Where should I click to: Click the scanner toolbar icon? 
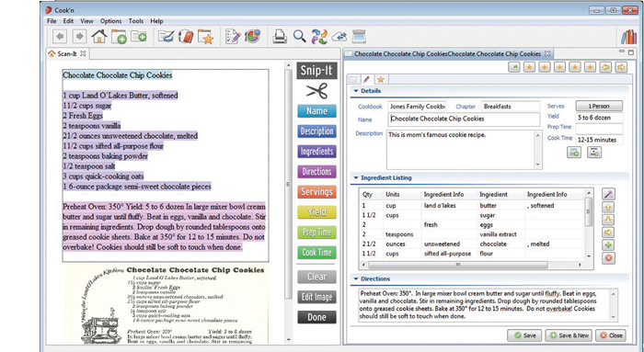point(359,37)
